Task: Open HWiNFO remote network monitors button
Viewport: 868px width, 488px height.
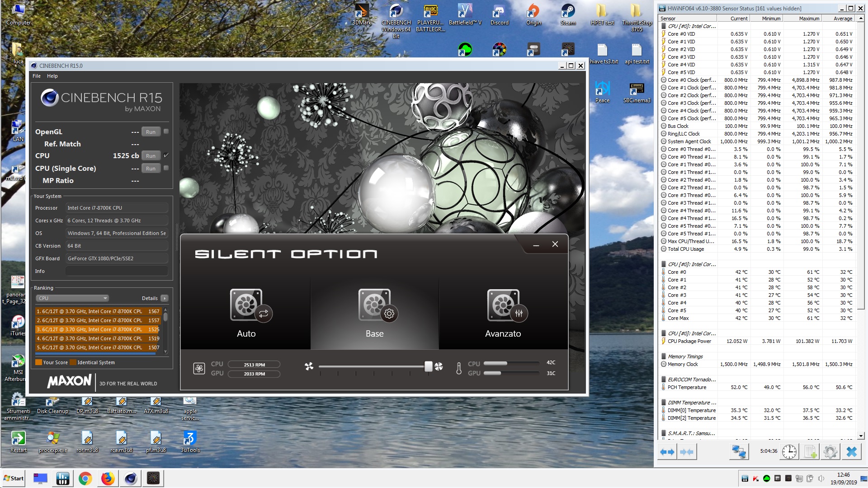Action: (739, 451)
